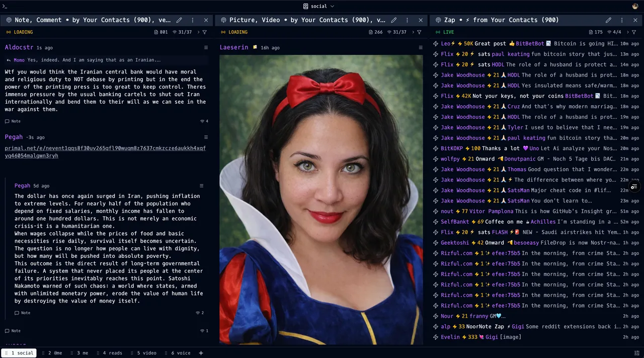Switch to the 4 reads tab

(x=109, y=353)
